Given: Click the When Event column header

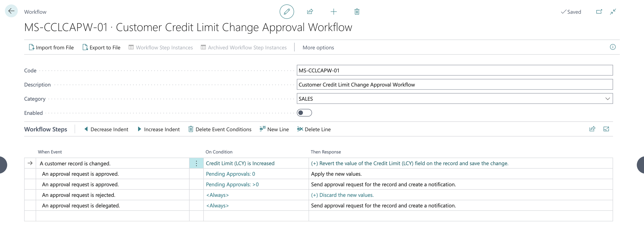Looking at the screenshot, I should click(x=50, y=152).
